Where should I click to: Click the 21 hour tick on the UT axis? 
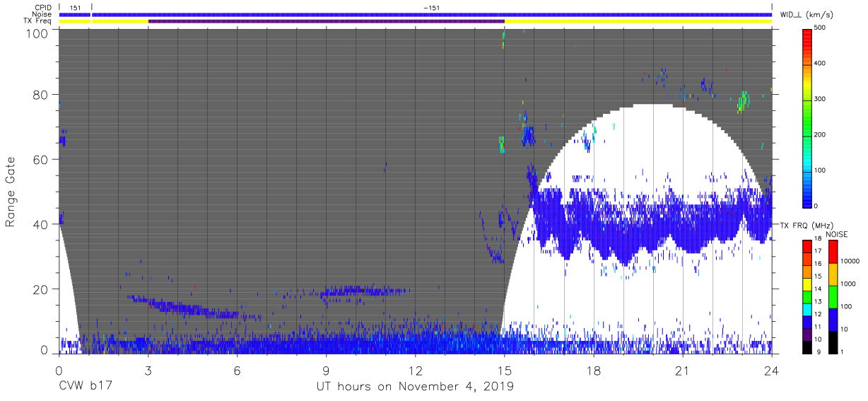[x=683, y=371]
